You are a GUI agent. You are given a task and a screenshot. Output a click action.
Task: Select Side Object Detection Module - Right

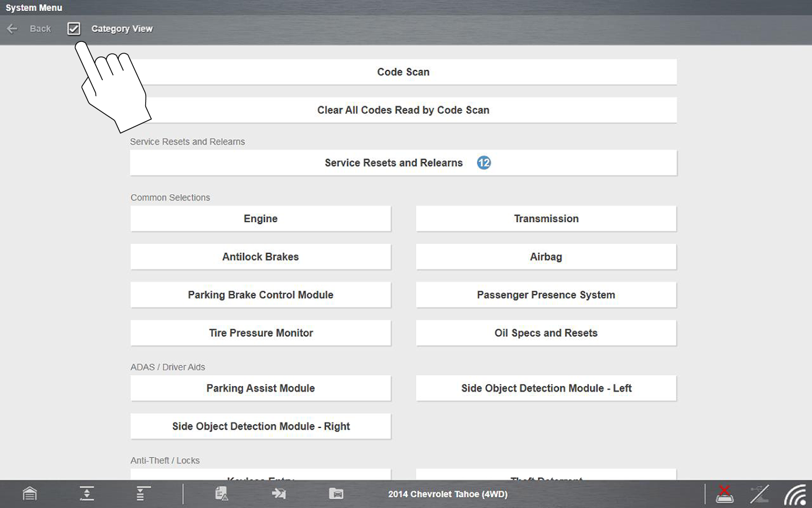tap(260, 426)
